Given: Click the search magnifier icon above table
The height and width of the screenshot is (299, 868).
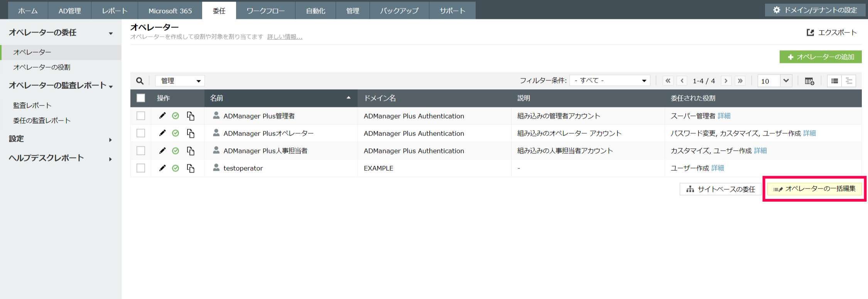Looking at the screenshot, I should click(x=140, y=81).
